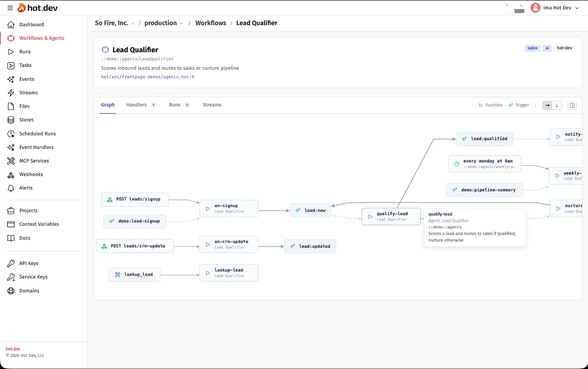Click the Service Keys icon
This screenshot has height=369, width=588.
tap(11, 277)
